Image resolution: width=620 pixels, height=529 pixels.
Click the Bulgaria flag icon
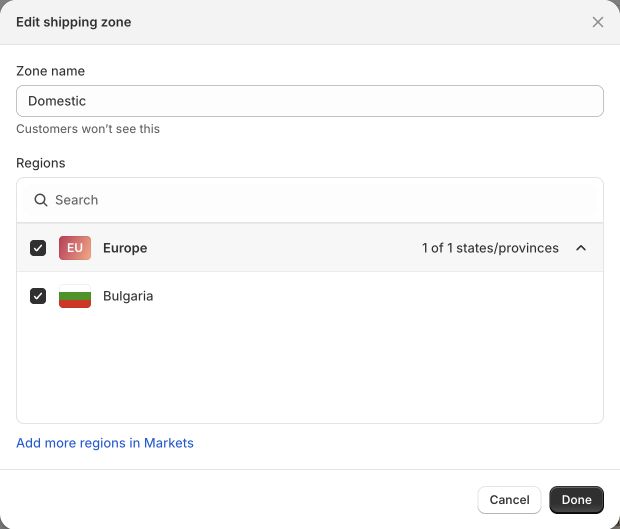(75, 296)
